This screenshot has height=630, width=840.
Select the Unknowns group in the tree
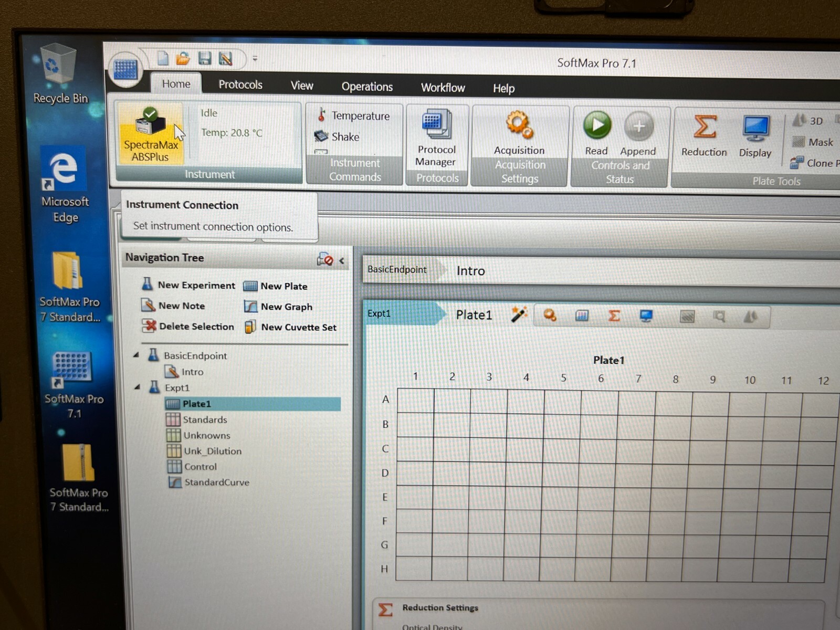pos(198,435)
